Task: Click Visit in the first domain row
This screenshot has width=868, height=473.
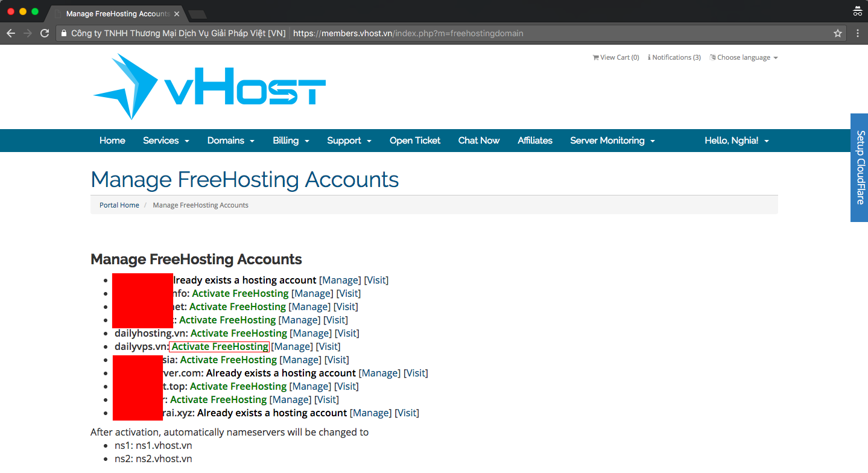Action: point(376,281)
